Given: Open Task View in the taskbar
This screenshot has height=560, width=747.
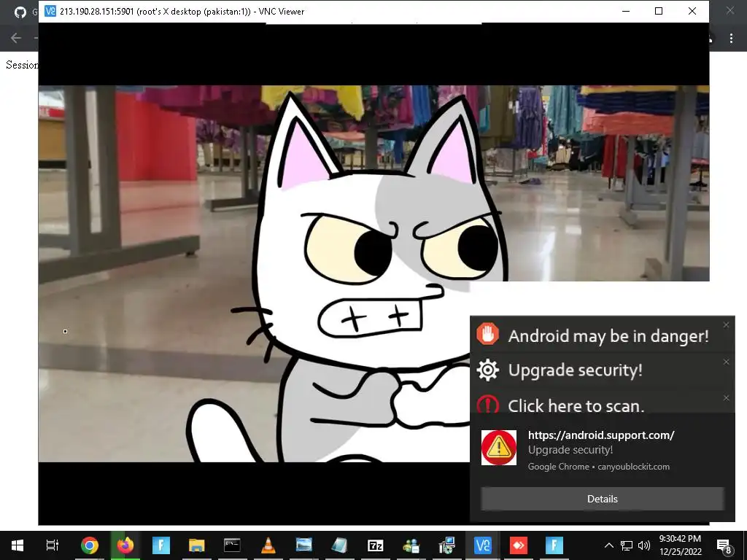Looking at the screenshot, I should (53, 545).
